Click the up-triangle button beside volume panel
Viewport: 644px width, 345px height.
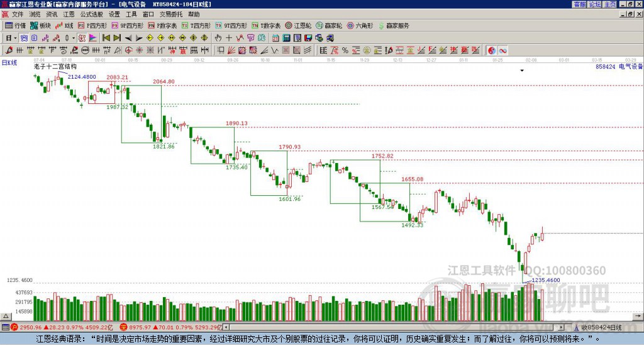click(x=6, y=317)
